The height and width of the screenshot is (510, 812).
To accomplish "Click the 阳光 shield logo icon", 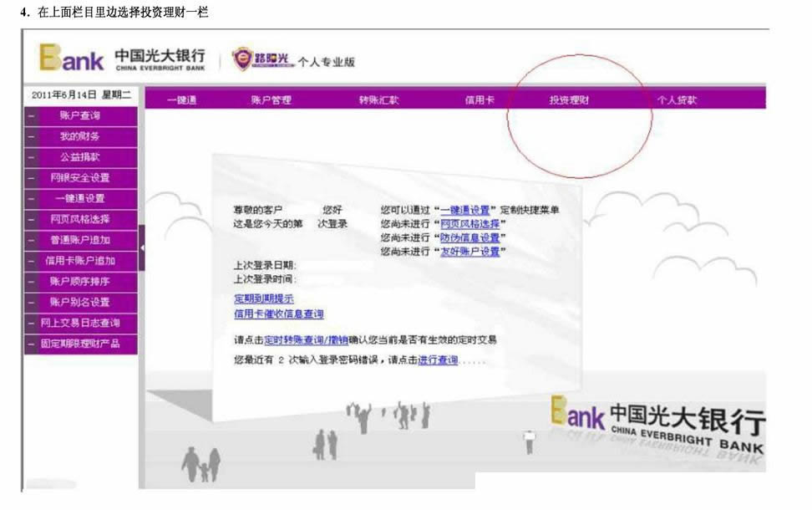I will click(x=241, y=59).
